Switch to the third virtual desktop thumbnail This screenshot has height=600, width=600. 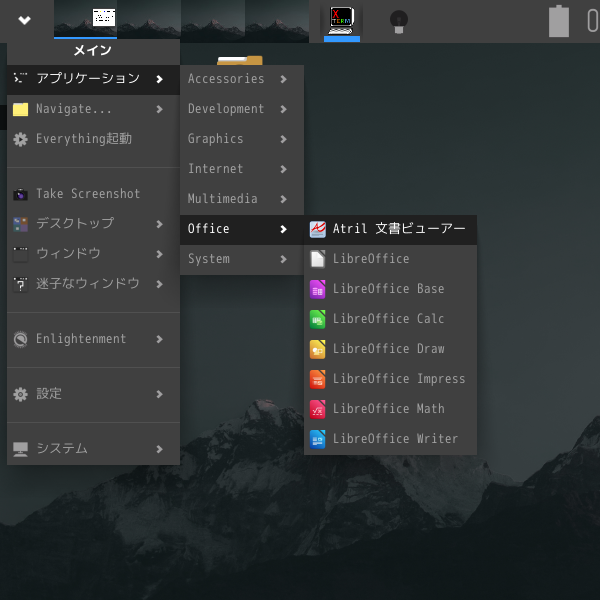(x=213, y=20)
